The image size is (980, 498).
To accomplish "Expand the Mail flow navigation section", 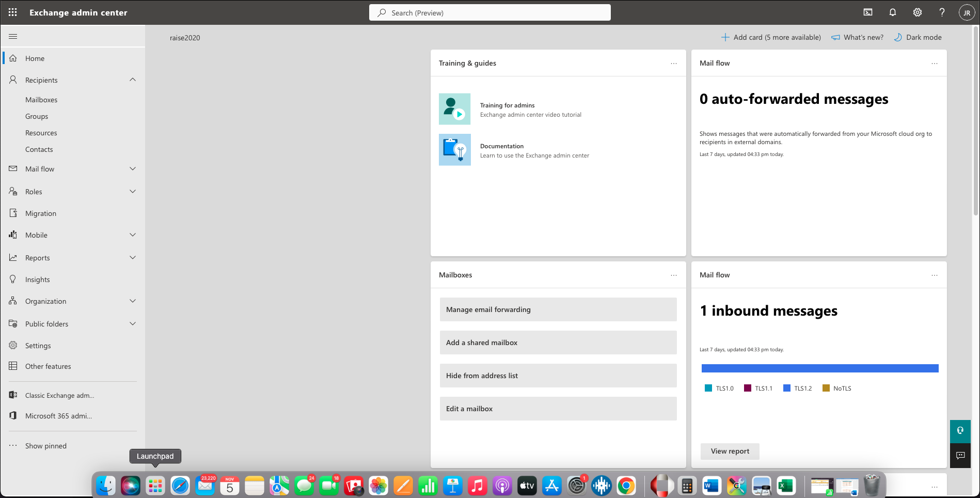I will 133,169.
